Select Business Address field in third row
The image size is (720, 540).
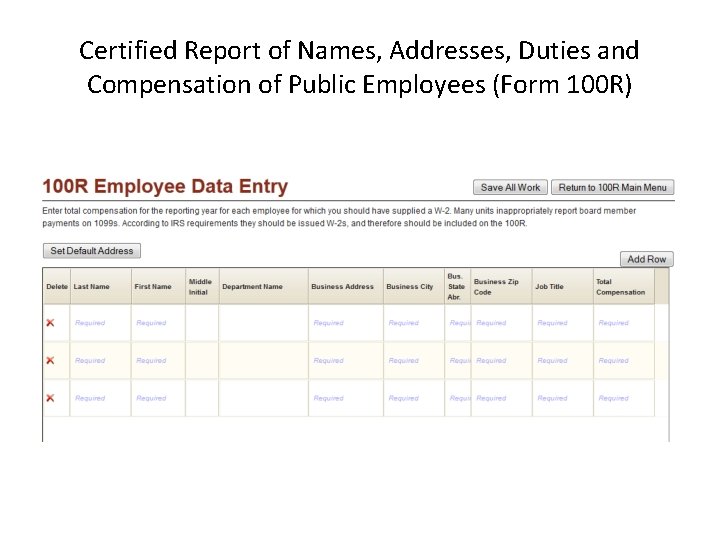coord(346,398)
